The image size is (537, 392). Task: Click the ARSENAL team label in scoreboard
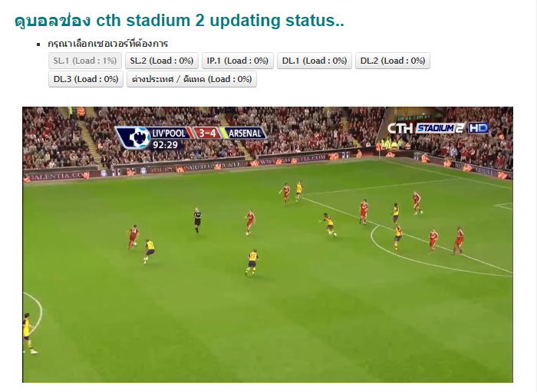(x=245, y=133)
